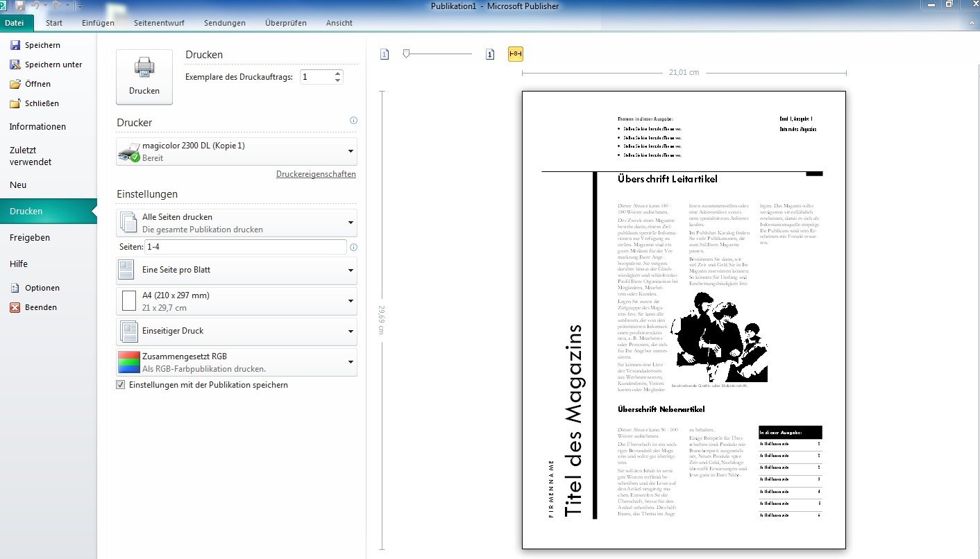Viewport: 980px width, 559px height.
Task: Click the page icon right of the zoom slider
Action: (490, 54)
